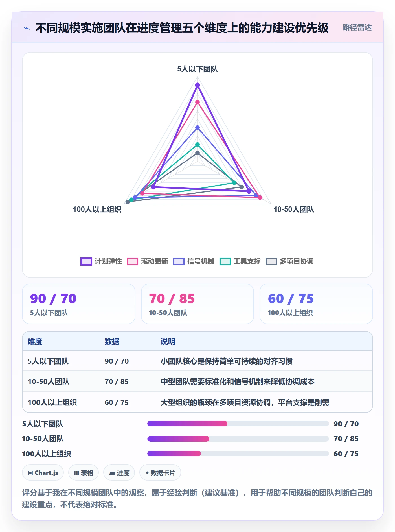Screen dimensions: 395x532
Task: Click the main chart title text
Action: coord(182,28)
